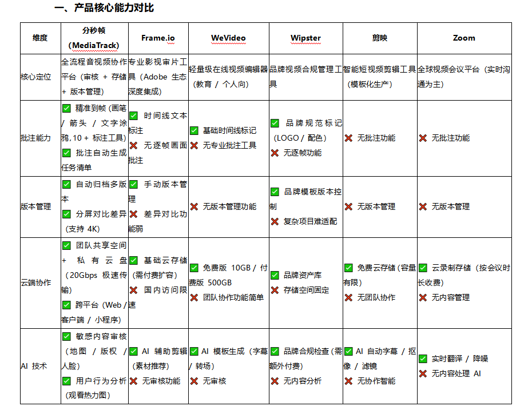Select the check mark before 分屏对比差异
The width and height of the screenshot is (532, 410).
tap(66, 214)
